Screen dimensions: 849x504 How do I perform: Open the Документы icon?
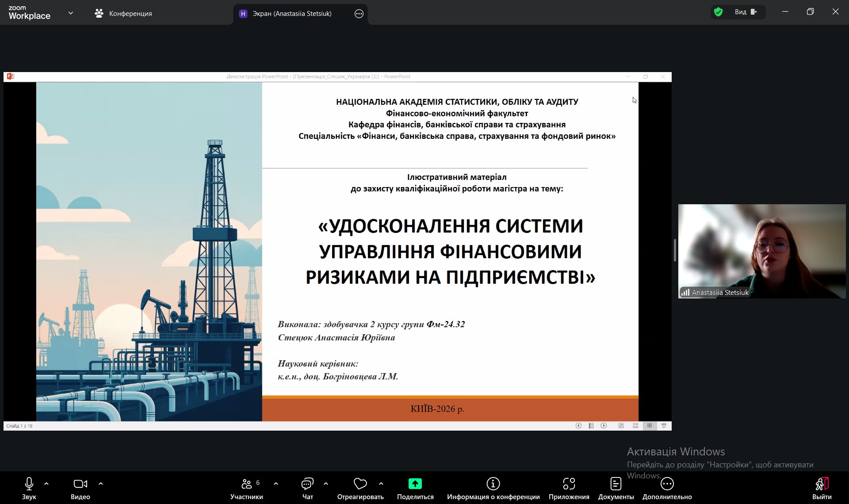616,484
